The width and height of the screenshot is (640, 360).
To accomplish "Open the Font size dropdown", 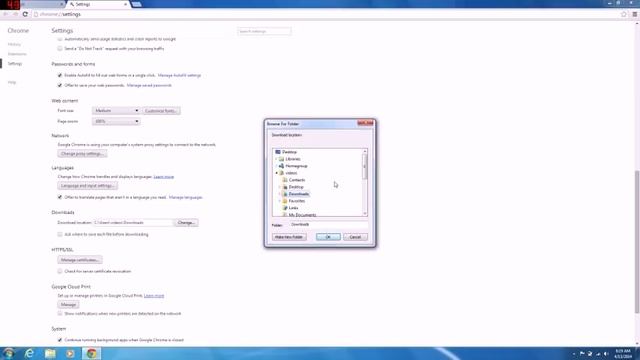I will 116,111.
